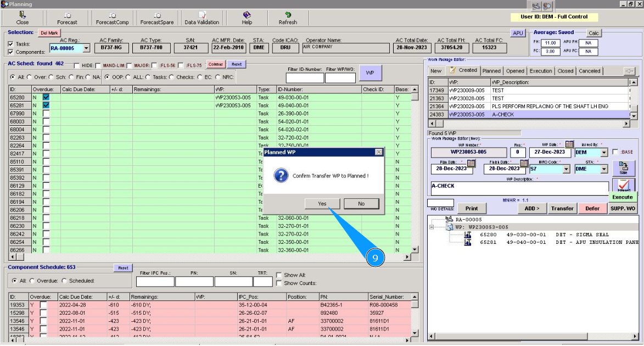The image size is (644, 346).
Task: Click the AC Sched horizontal scrollbar right arrow
Action: click(407, 257)
